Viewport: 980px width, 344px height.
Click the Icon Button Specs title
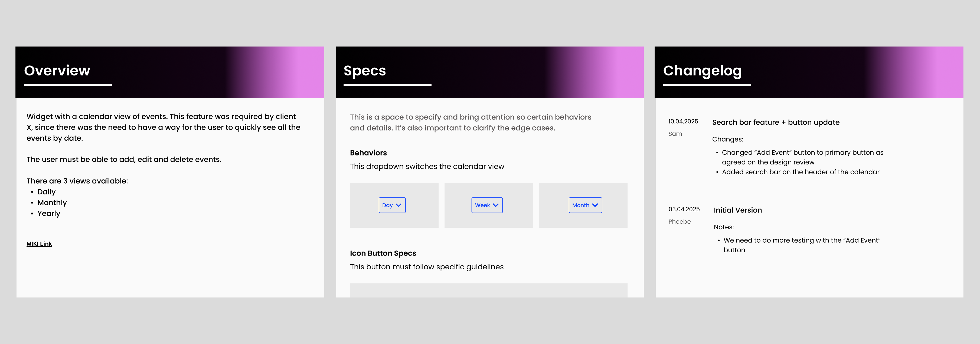coord(383,253)
